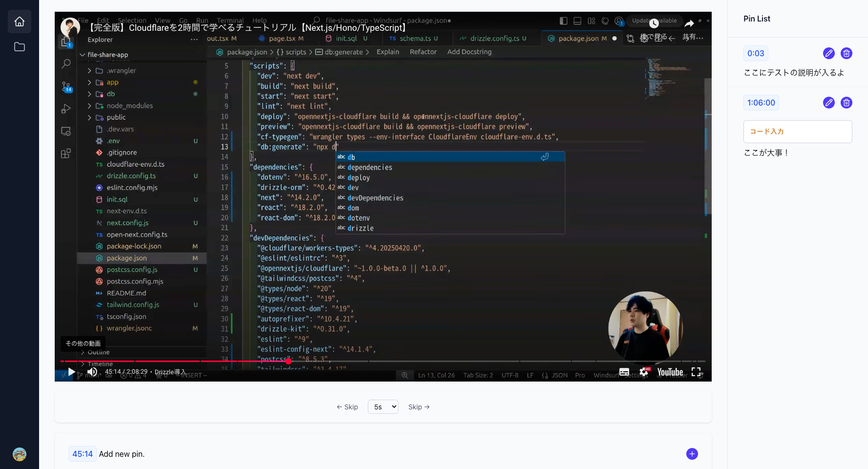868x469 pixels.
Task: Click the ここにテストの説明が入るよ description
Action: 794,73
